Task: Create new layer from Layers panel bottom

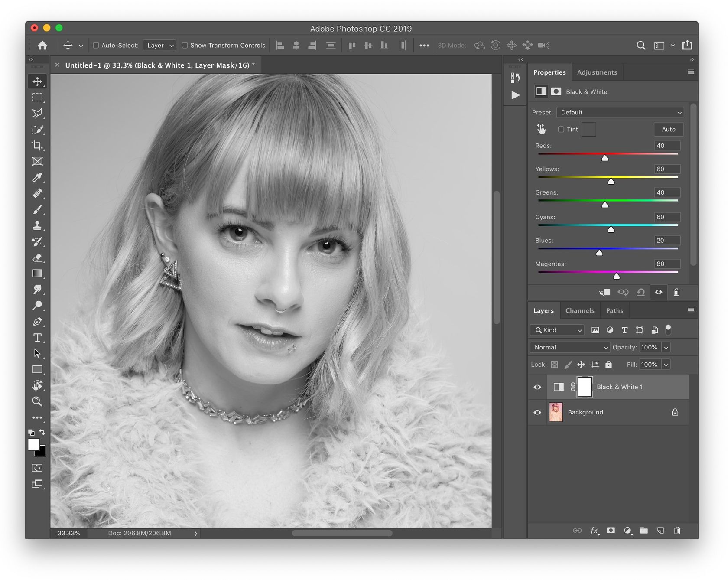Action: click(x=660, y=530)
